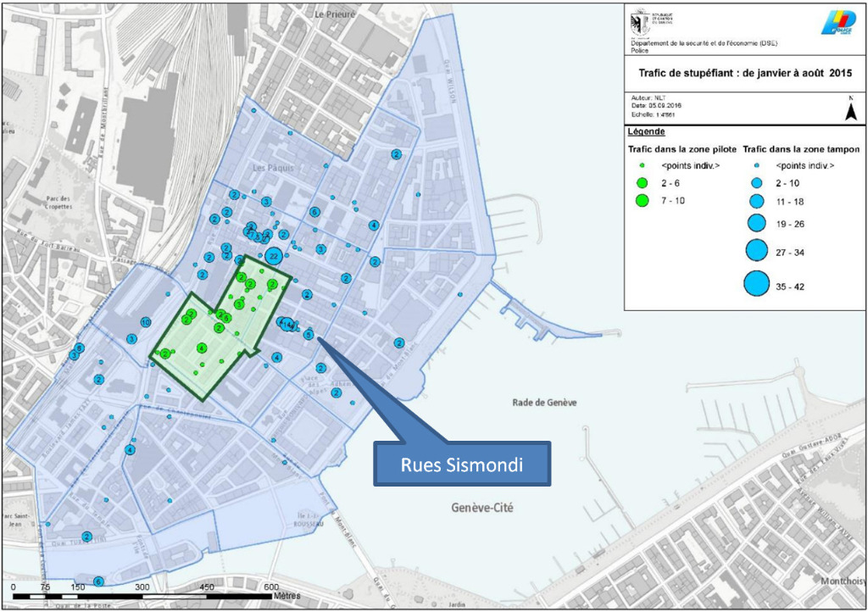Click the green 2 - 6 legend symbol
This screenshot has height=612, width=868.
coord(643,183)
